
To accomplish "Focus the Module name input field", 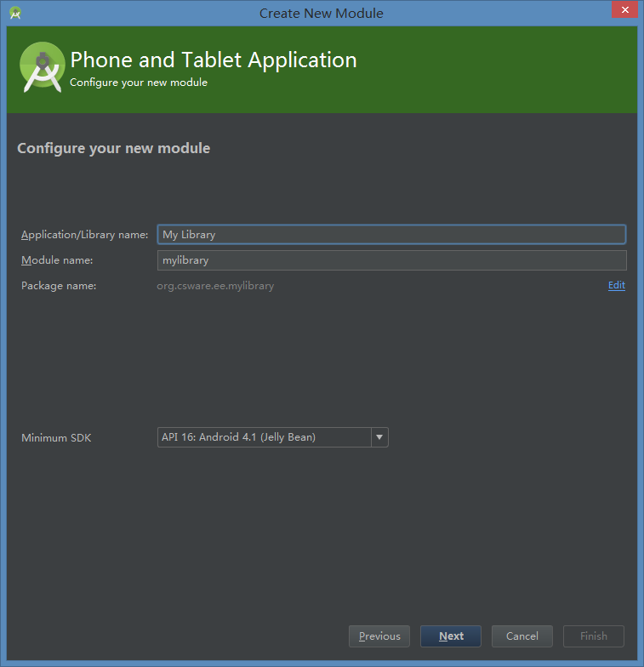I will coord(391,260).
